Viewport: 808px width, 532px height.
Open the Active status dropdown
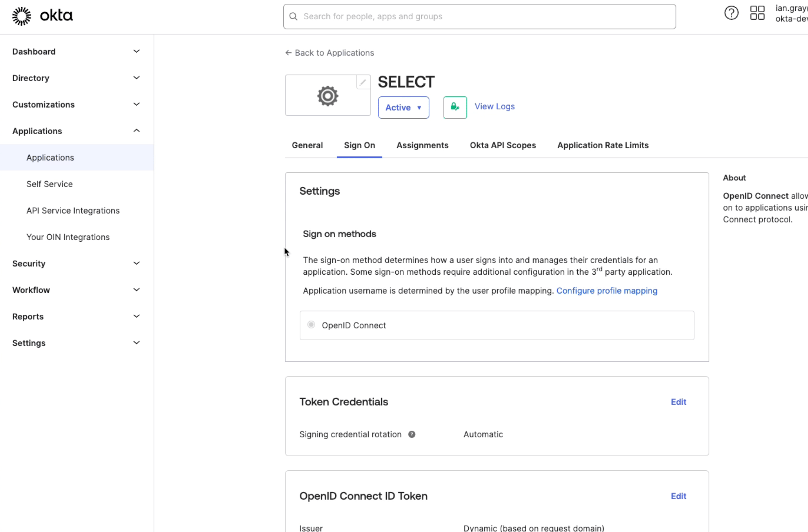(403, 107)
